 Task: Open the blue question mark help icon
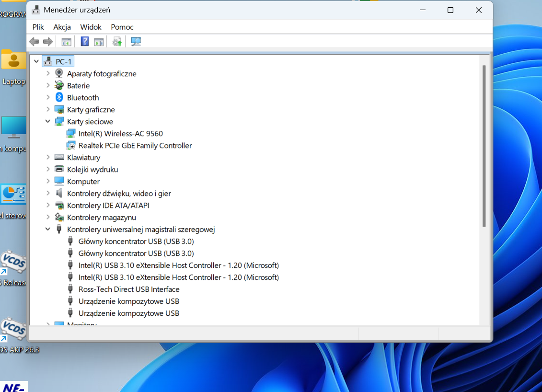pyautogui.click(x=84, y=42)
